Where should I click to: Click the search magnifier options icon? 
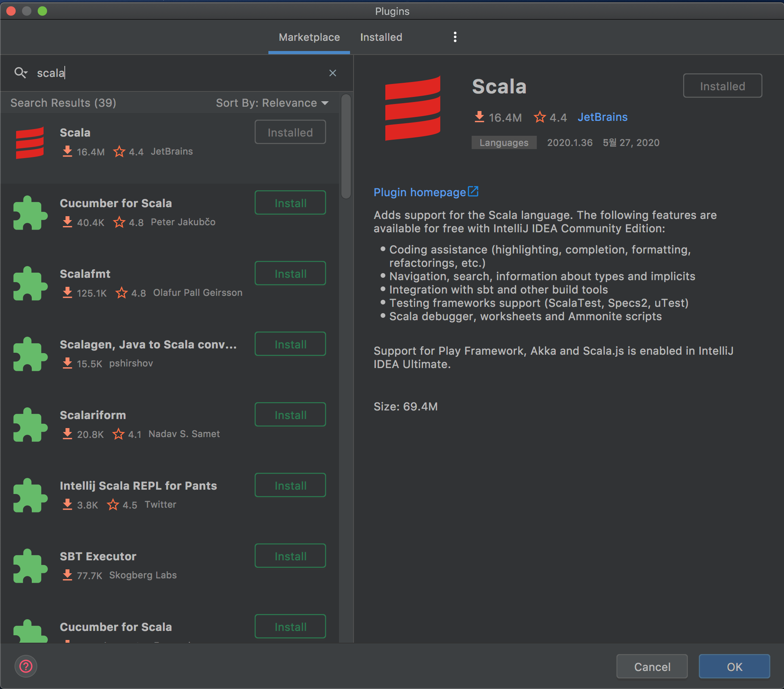click(x=20, y=73)
